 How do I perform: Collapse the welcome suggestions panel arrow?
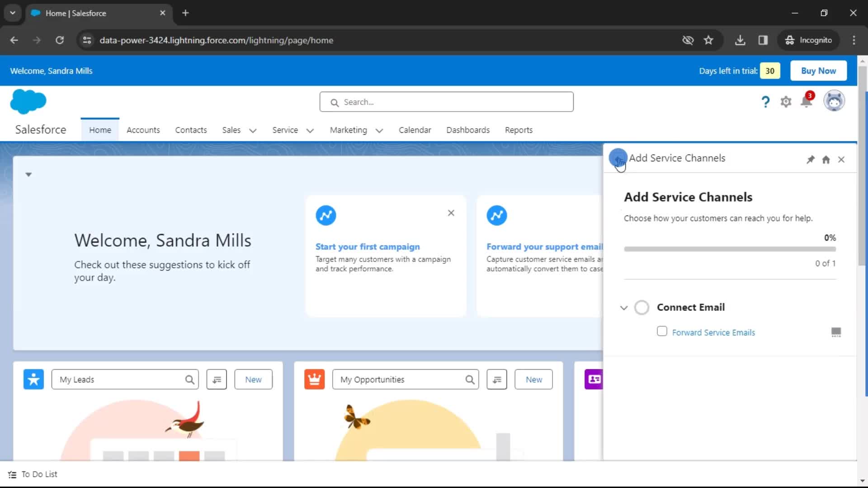coord(28,174)
